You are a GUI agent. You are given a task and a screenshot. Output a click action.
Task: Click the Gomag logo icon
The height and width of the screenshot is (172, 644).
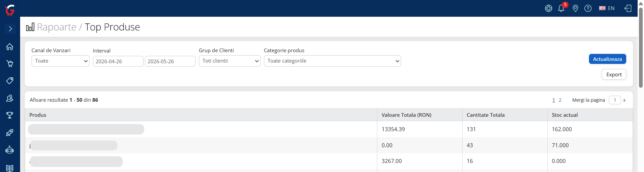pos(10,10)
